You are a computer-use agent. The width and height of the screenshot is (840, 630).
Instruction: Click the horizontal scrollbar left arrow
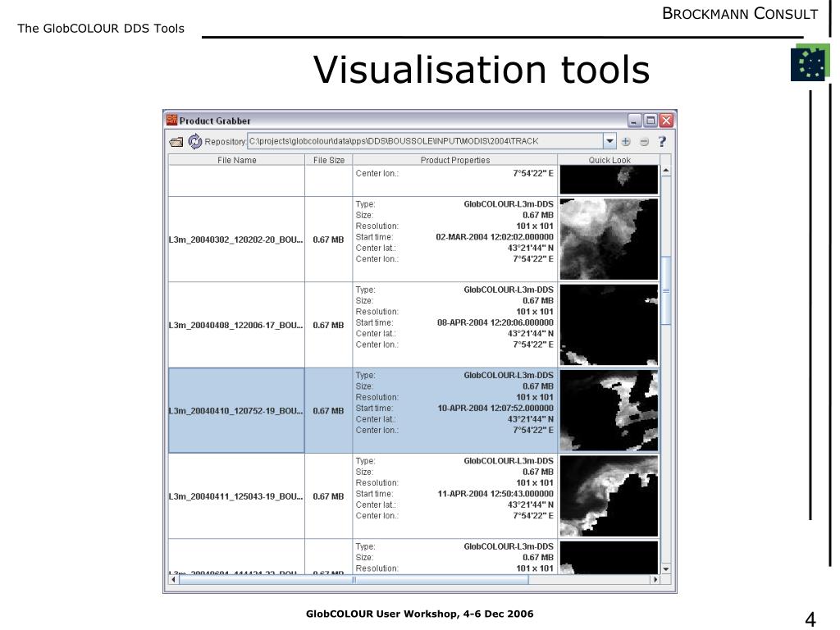173,579
